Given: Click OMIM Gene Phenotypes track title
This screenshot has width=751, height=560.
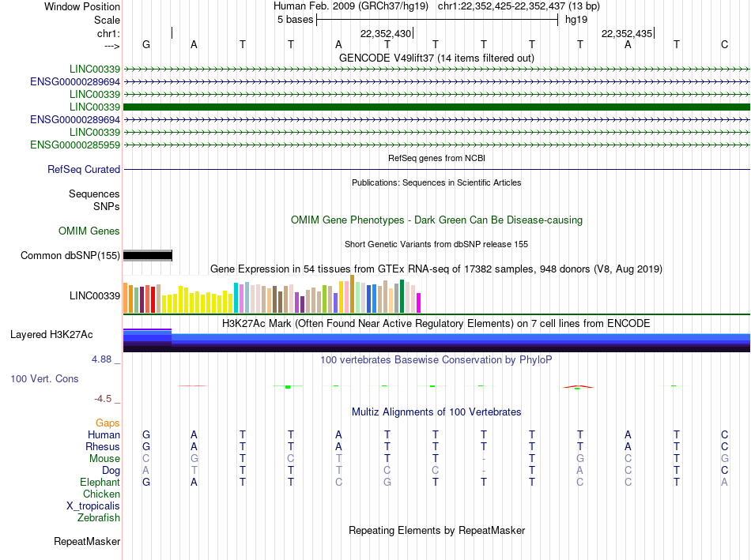Looking at the screenshot, I should click(436, 220).
